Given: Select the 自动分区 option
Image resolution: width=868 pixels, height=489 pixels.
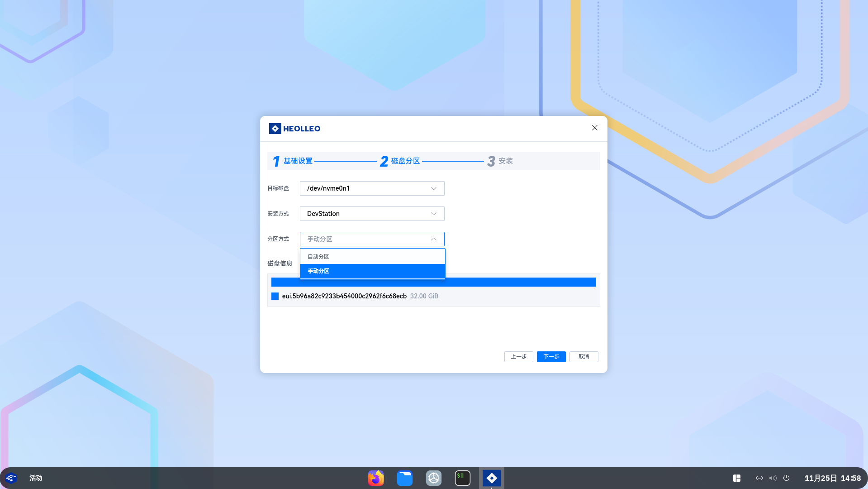Looking at the screenshot, I should 373,257.
